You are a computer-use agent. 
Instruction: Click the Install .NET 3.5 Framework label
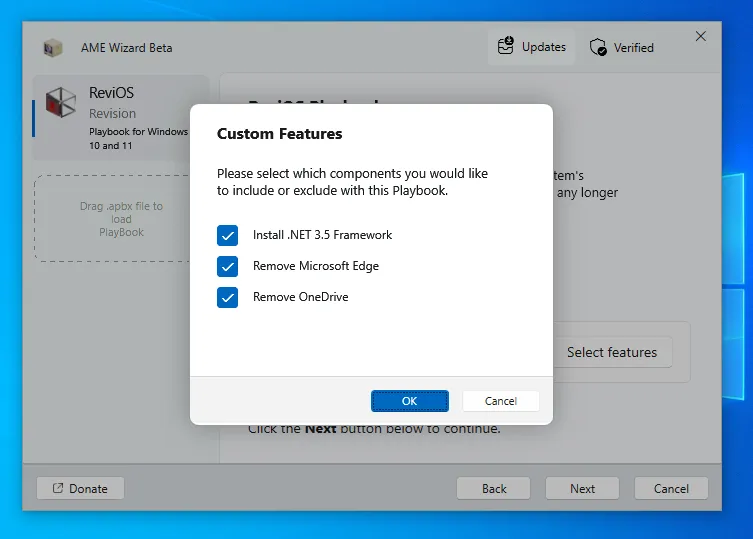tap(322, 235)
